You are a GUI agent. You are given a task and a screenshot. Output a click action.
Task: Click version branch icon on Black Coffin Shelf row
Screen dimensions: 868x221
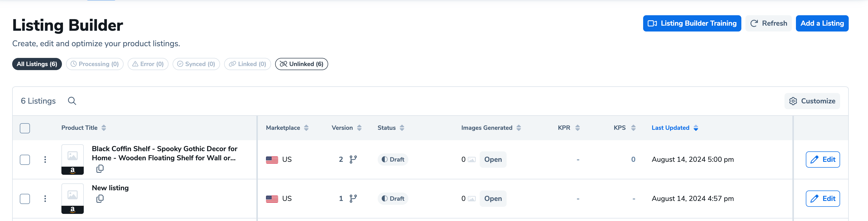tap(353, 160)
